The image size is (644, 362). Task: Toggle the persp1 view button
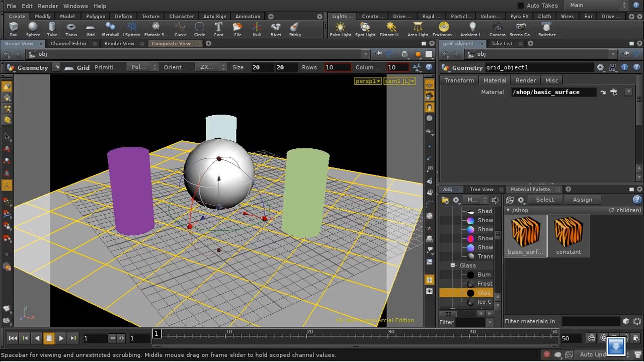(x=367, y=81)
